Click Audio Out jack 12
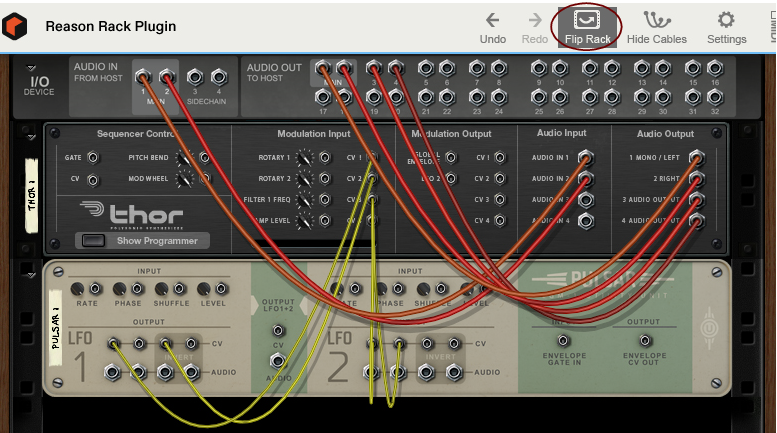777x433 pixels. tap(612, 68)
